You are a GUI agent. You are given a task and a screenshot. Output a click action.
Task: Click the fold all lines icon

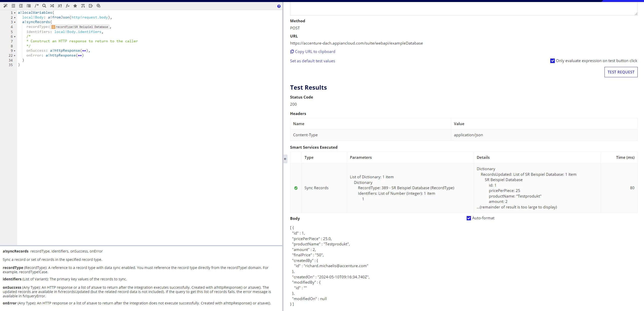29,6
